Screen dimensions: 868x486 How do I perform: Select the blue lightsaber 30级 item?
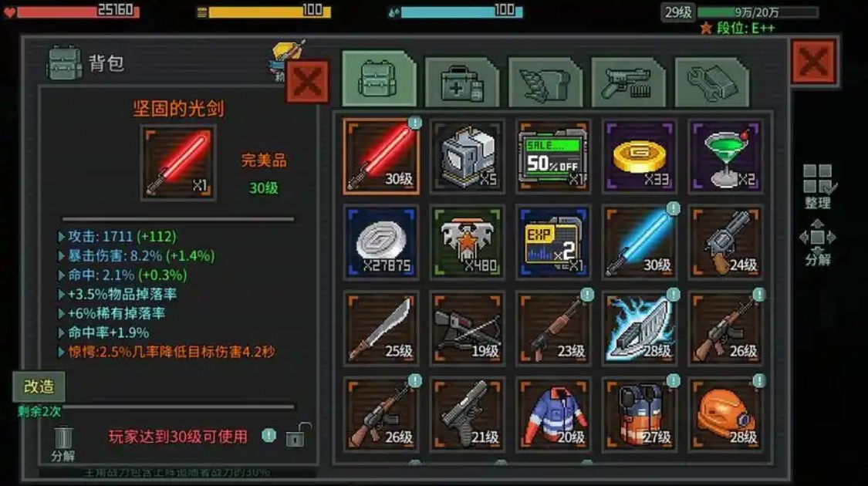tap(640, 242)
